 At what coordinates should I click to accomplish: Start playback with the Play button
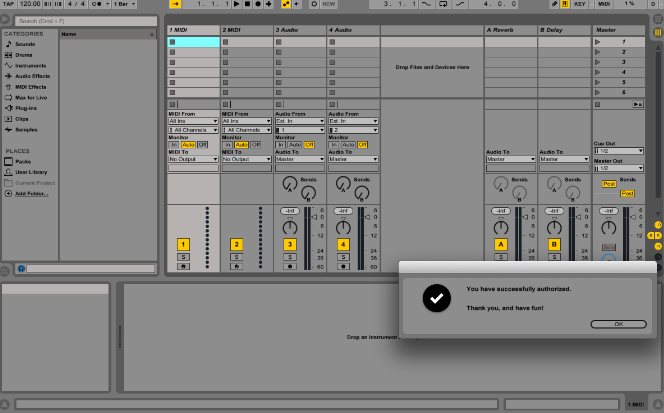click(x=237, y=4)
